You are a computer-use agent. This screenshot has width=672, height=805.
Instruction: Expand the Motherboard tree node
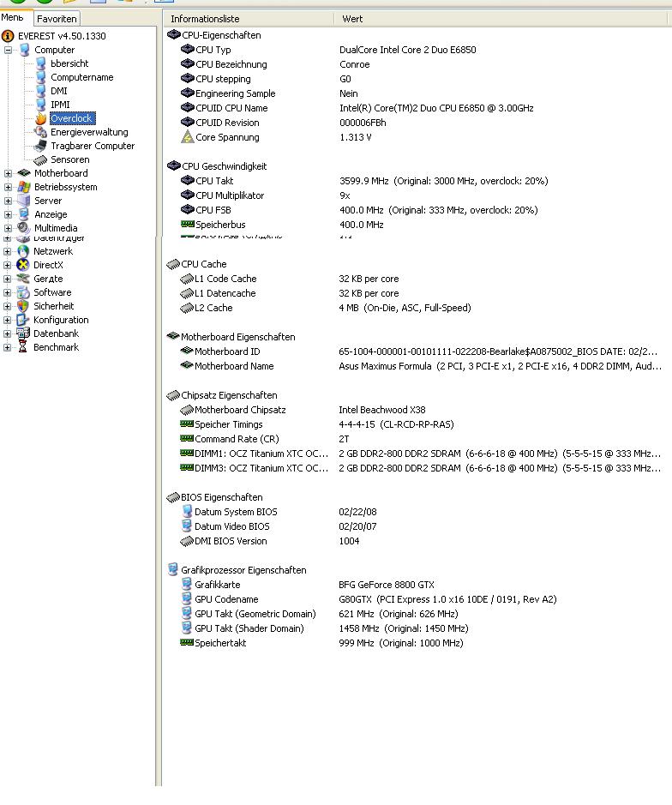[x=8, y=173]
